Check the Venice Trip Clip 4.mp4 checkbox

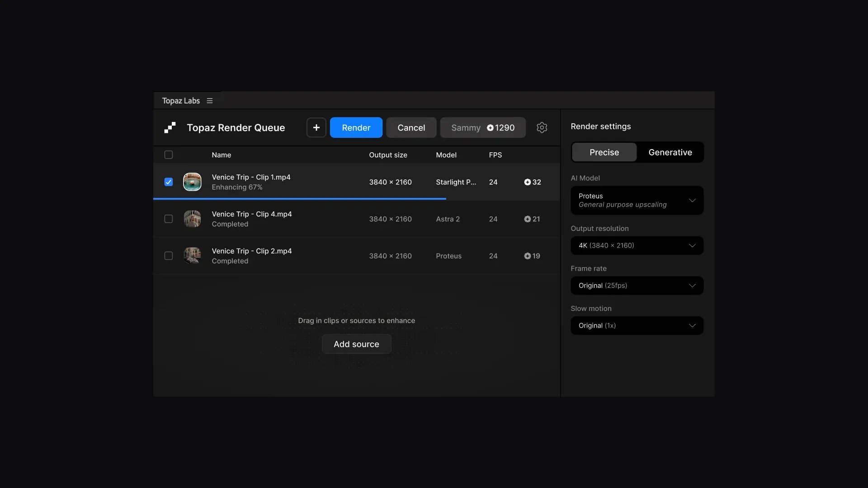pyautogui.click(x=169, y=219)
